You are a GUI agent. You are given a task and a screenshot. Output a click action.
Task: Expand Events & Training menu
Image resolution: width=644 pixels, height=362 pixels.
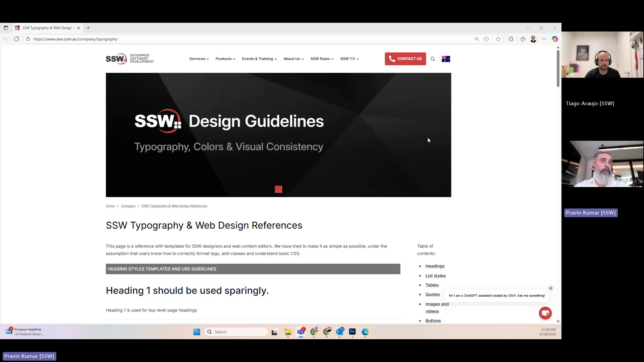[x=259, y=59]
